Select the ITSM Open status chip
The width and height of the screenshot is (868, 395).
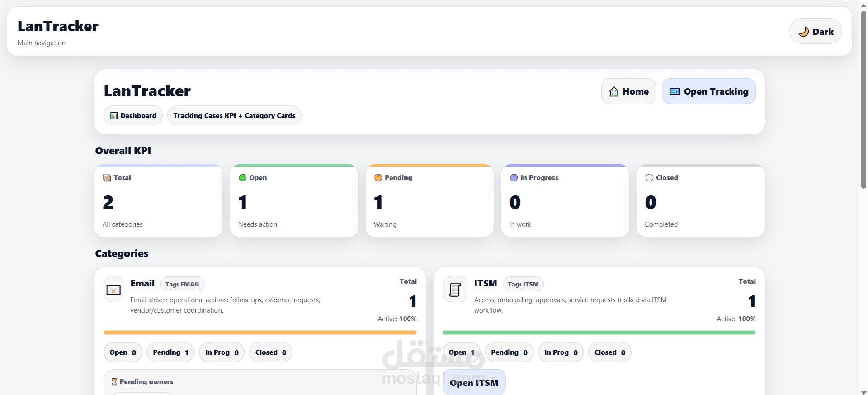(462, 352)
